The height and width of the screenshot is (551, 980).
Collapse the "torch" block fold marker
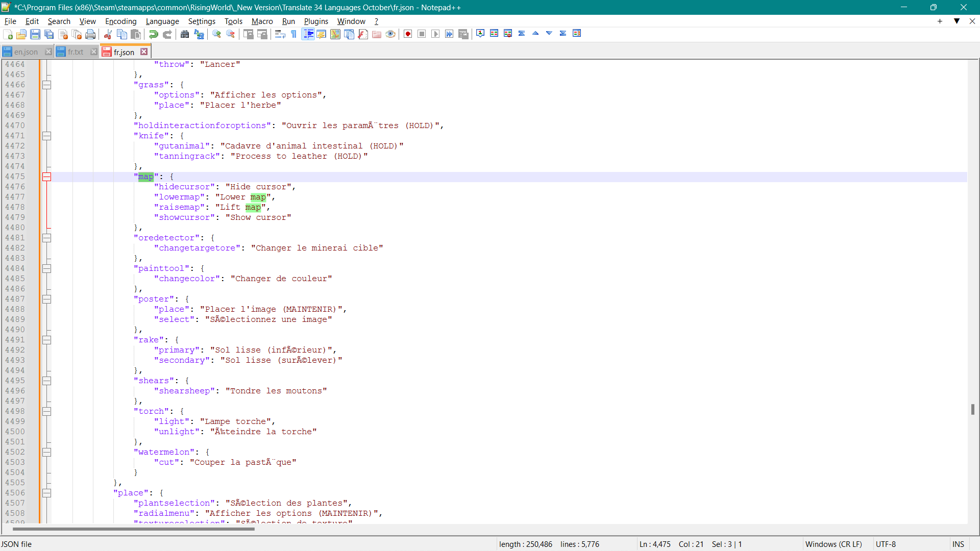coord(46,412)
